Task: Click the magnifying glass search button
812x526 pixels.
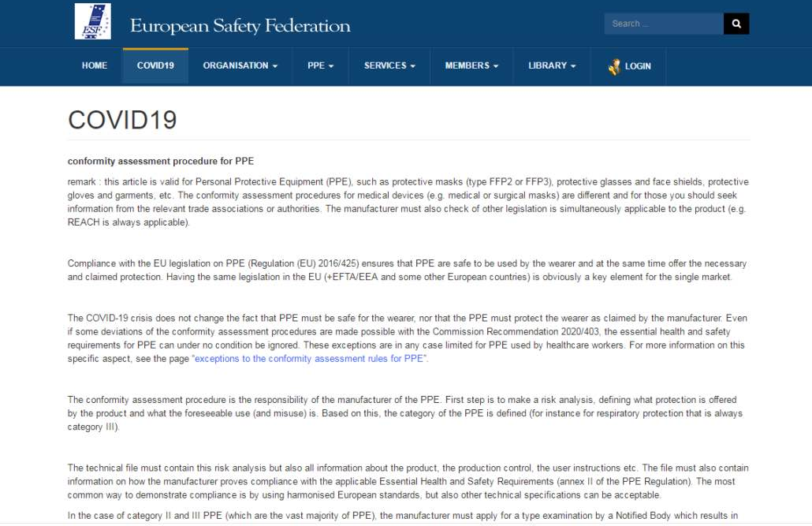Action: [x=736, y=24]
